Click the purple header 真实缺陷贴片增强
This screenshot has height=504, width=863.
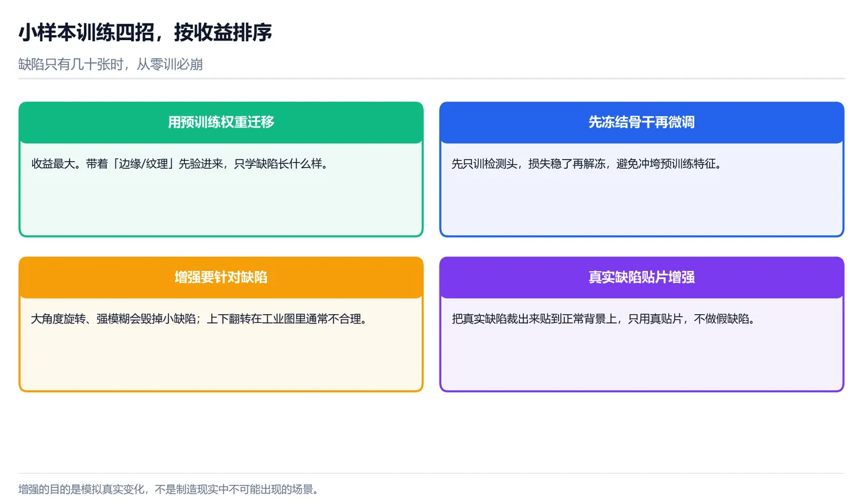click(x=642, y=277)
